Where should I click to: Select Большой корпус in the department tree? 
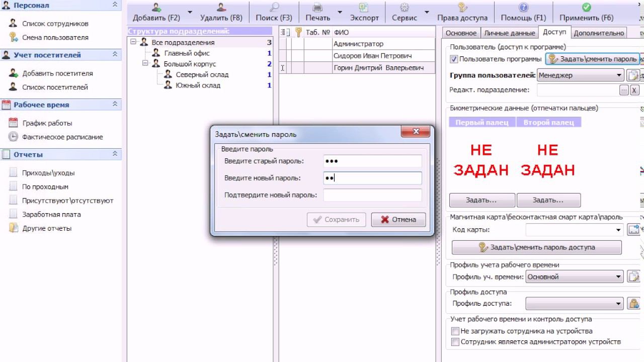(190, 64)
